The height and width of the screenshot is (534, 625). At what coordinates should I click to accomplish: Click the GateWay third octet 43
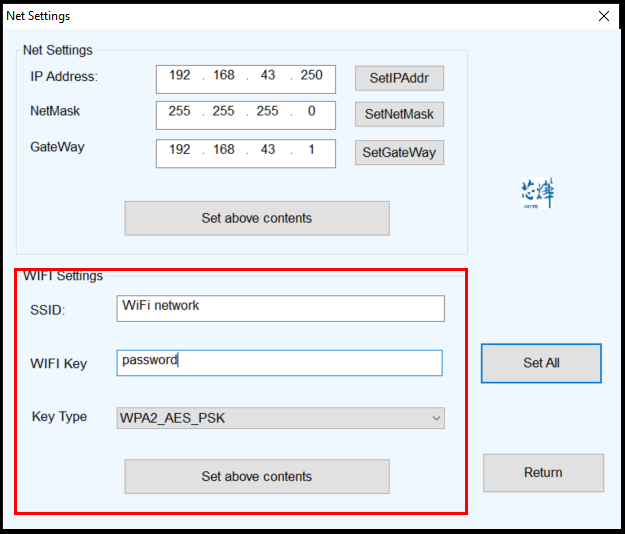(267, 150)
